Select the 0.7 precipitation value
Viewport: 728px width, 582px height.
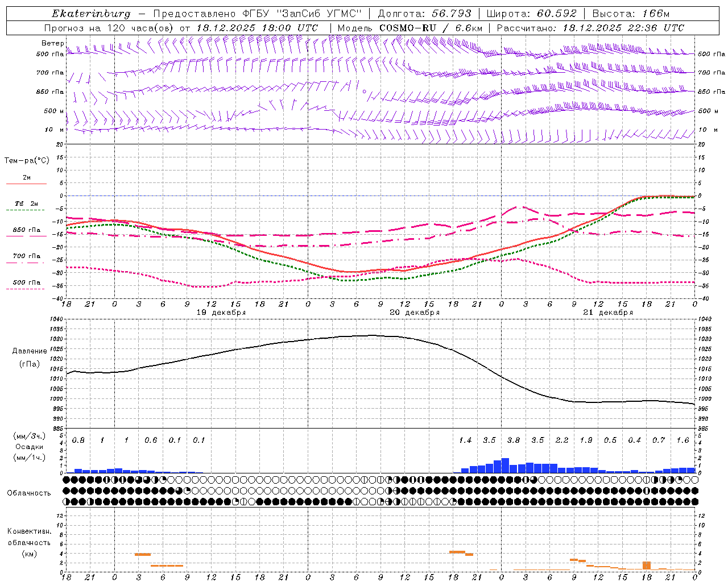pos(659,440)
